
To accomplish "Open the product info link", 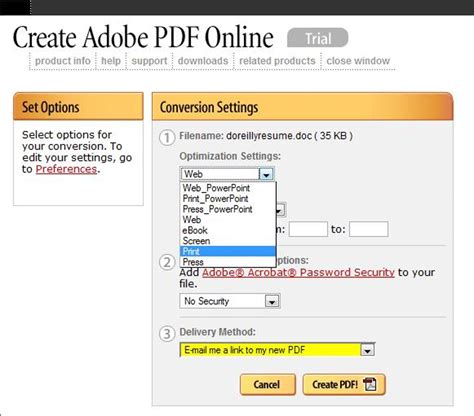I will (63, 61).
